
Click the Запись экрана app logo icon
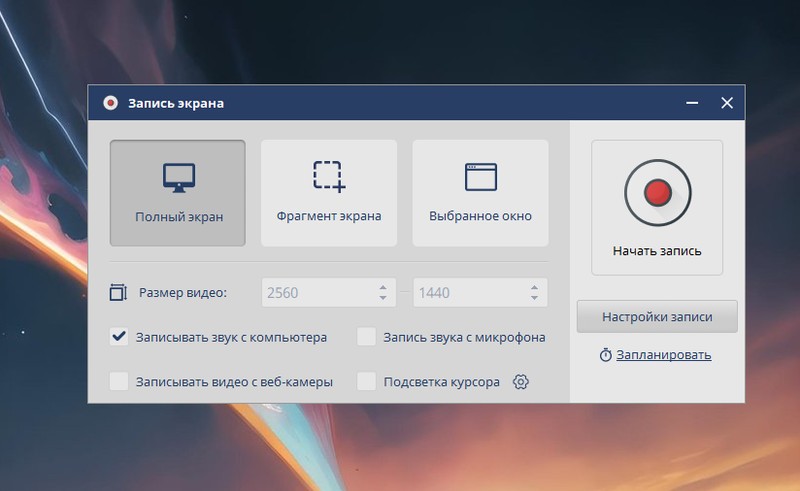110,103
